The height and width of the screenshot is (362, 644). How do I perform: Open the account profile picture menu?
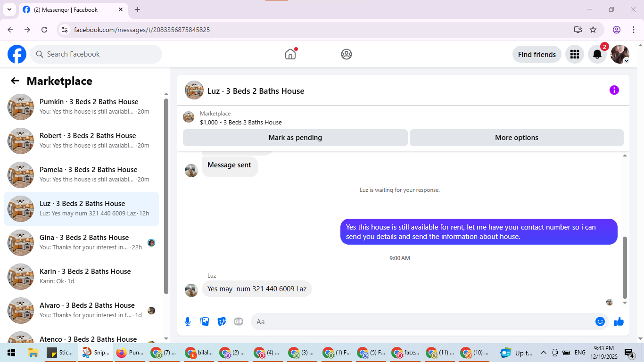[x=619, y=54]
